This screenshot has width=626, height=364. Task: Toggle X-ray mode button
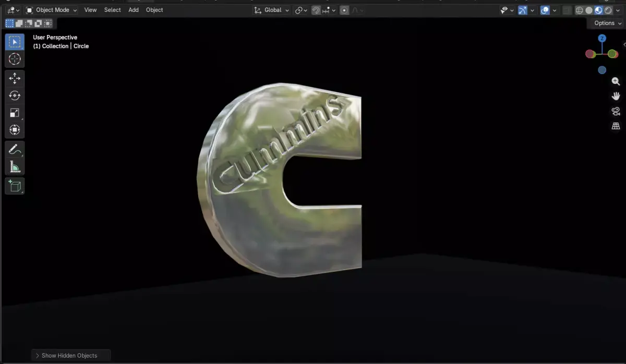(567, 10)
